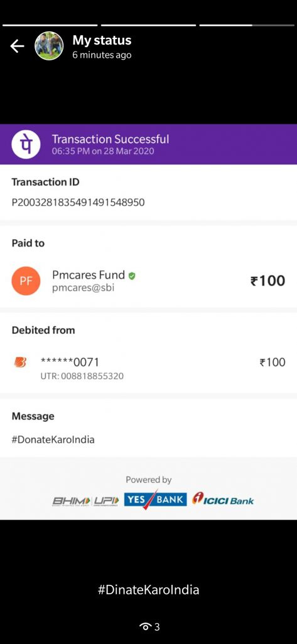Jump to the second status progress segment
This screenshot has width=297, height=644.
148,25
